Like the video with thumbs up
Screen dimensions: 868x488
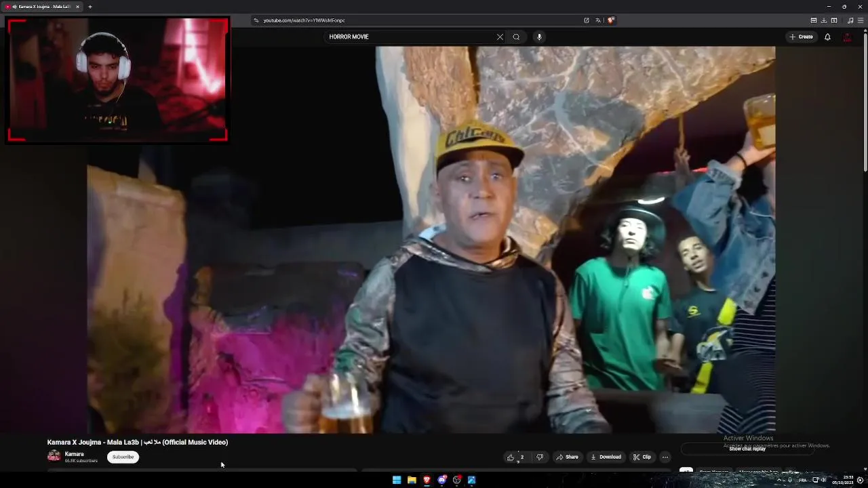pyautogui.click(x=515, y=457)
